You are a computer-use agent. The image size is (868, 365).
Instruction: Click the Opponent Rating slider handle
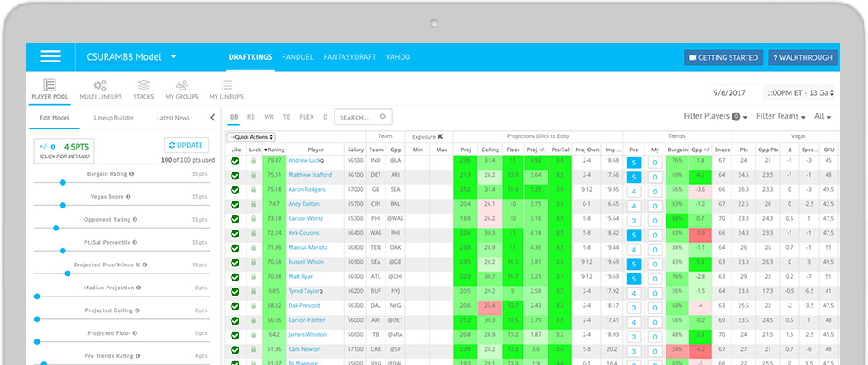(x=56, y=228)
